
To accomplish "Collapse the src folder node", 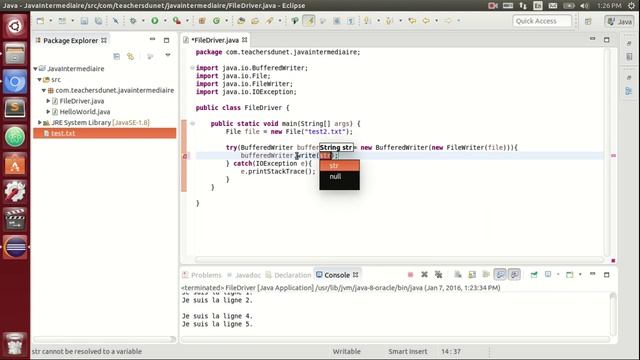I will [x=40, y=80].
